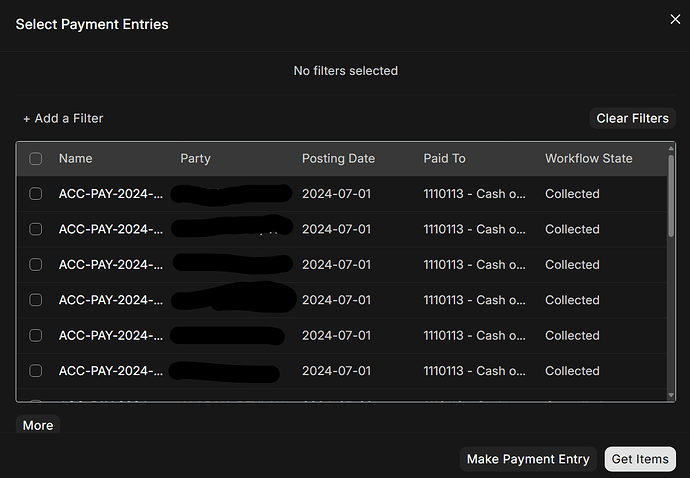The image size is (690, 478).
Task: Tick the select-all checkbox in table header
Action: (36, 158)
